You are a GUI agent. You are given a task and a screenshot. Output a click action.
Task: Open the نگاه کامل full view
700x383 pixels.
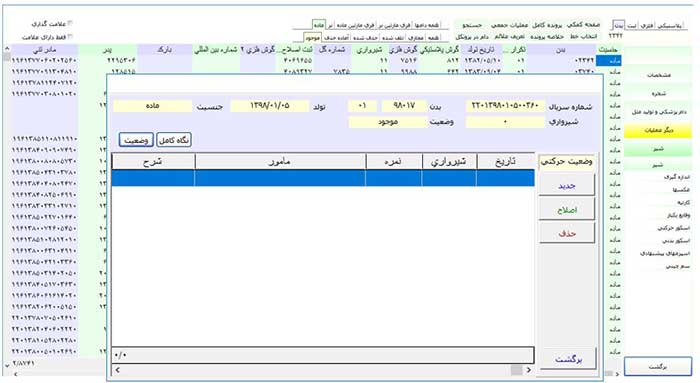click(x=174, y=140)
